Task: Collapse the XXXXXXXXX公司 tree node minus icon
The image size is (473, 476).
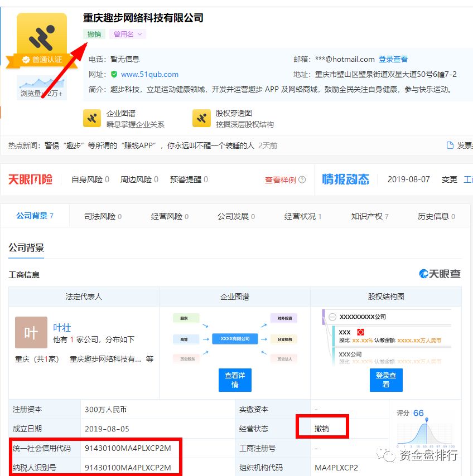Action: point(332,317)
